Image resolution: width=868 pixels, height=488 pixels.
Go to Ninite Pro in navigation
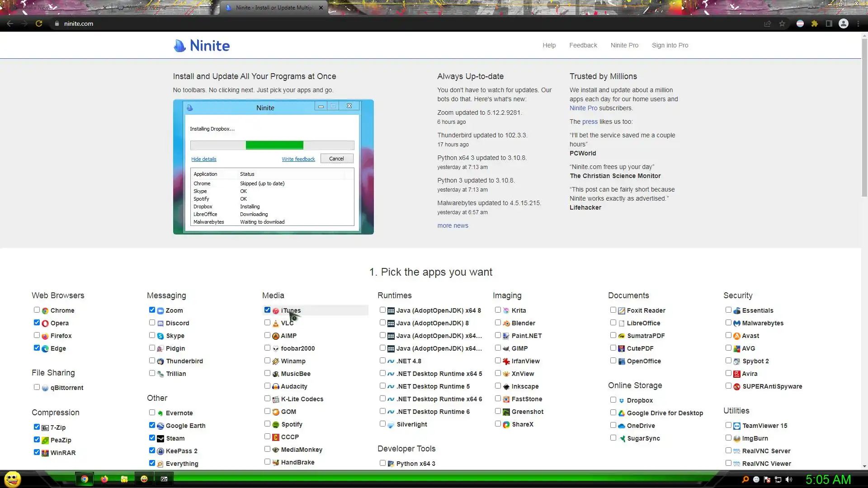[x=624, y=45]
